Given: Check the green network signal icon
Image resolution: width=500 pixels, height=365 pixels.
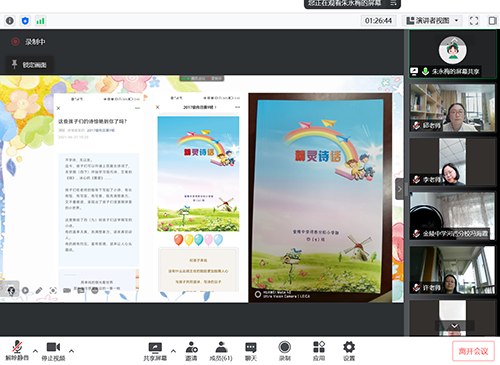Looking at the screenshot, I should (40, 21).
